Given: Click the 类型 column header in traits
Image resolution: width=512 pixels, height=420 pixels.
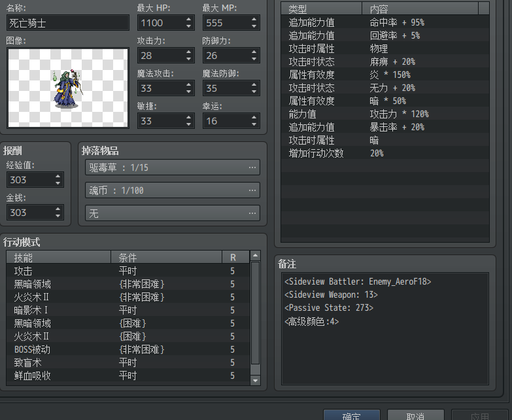Looking at the screenshot, I should (321, 9).
